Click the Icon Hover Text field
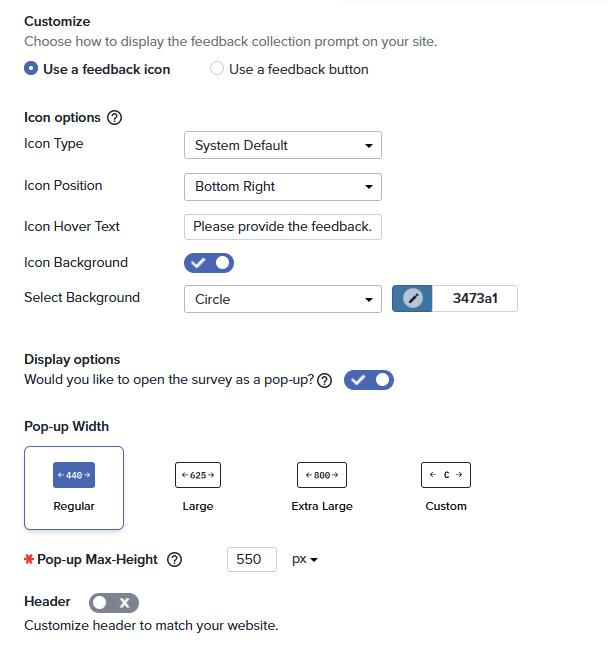 (283, 227)
